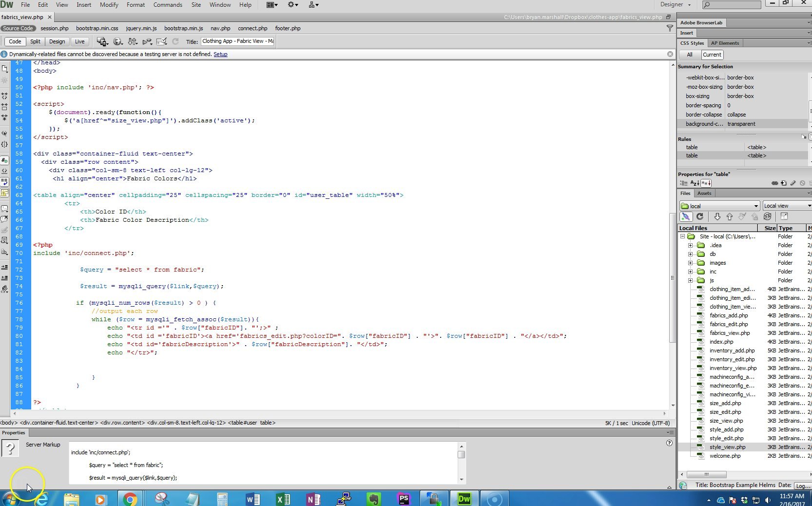Switch to Split view mode
The image size is (812, 506).
pos(35,42)
